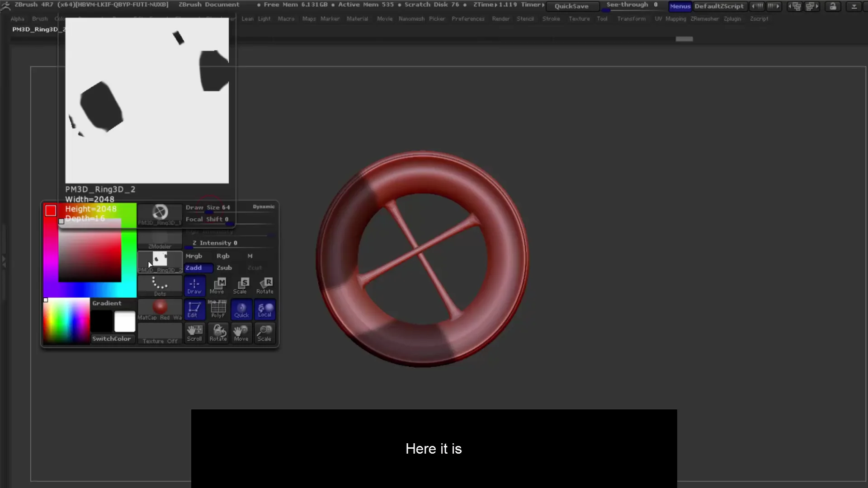Image resolution: width=868 pixels, height=488 pixels.
Task: Click the DefaultZScript button
Action: pyautogui.click(x=719, y=6)
